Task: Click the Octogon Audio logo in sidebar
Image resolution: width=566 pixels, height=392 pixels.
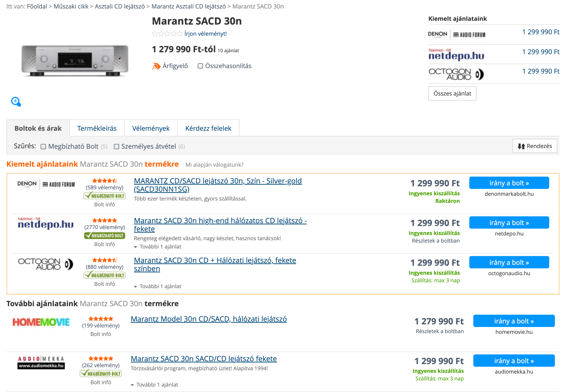Action: pyautogui.click(x=456, y=74)
